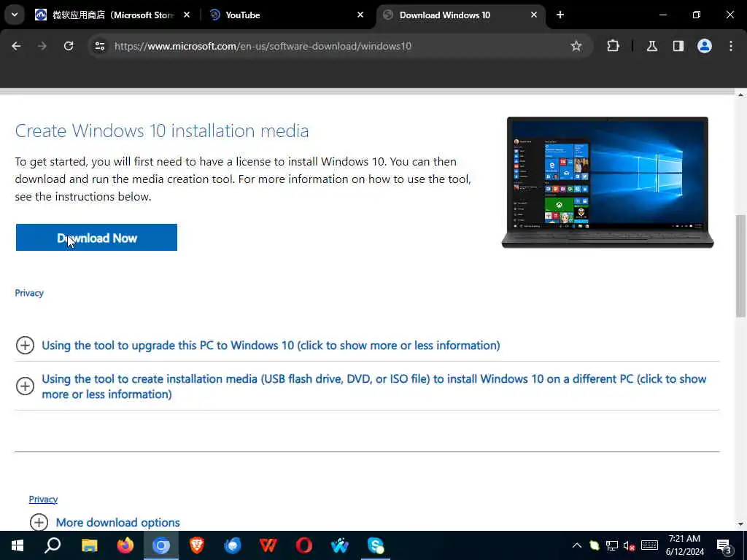
Task: Click the Download Now button
Action: [96, 237]
